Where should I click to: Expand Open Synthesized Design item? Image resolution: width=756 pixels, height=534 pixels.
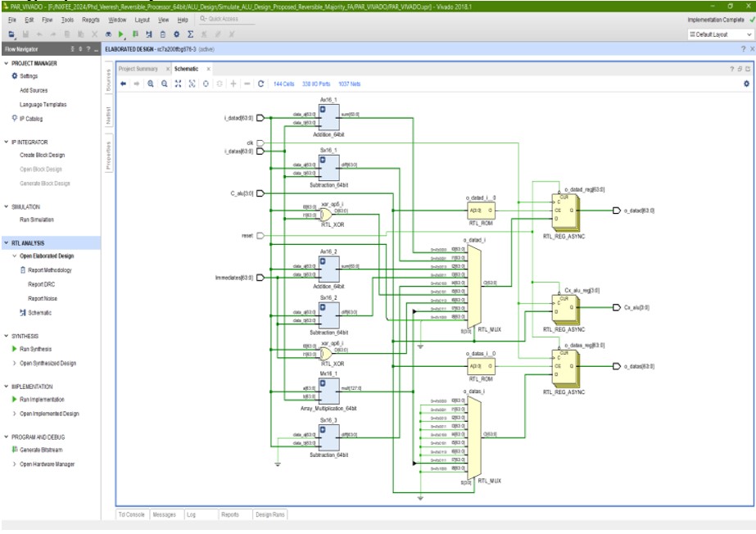pos(14,363)
